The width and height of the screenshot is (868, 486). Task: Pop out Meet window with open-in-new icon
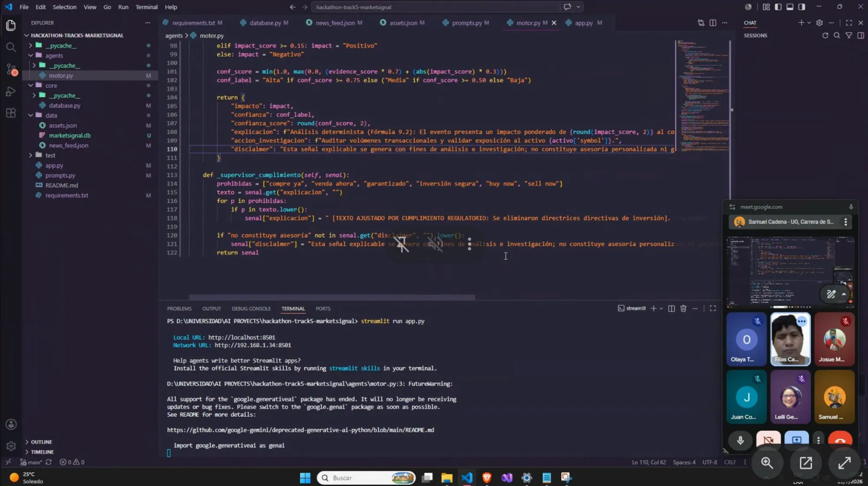click(x=806, y=463)
